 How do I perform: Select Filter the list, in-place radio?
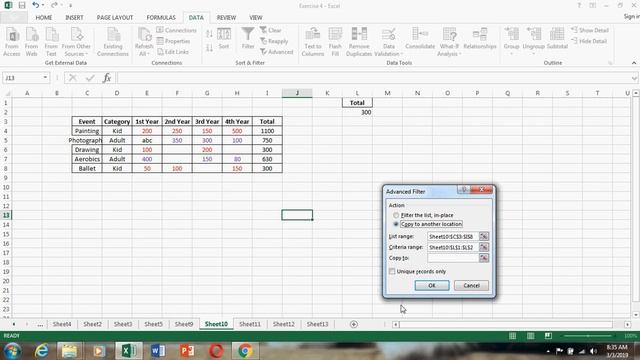[x=396, y=215]
